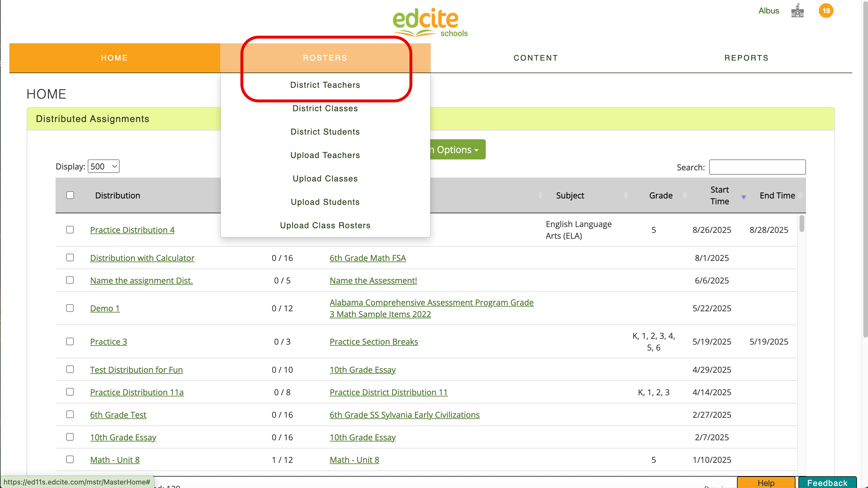Click the table's vertical scrollbar thumb
868x488 pixels.
click(x=802, y=224)
